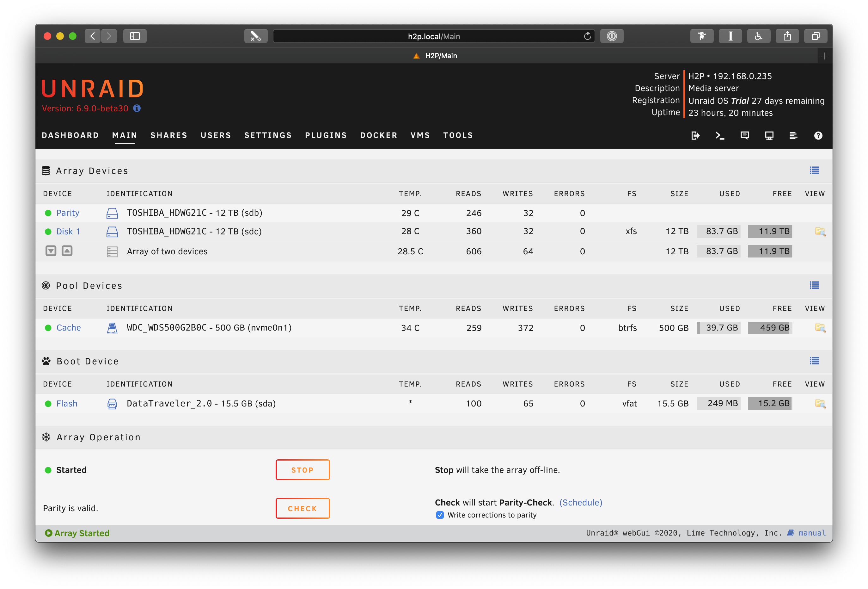This screenshot has height=589, width=868.
Task: Open the Parity device link
Action: coord(68,213)
